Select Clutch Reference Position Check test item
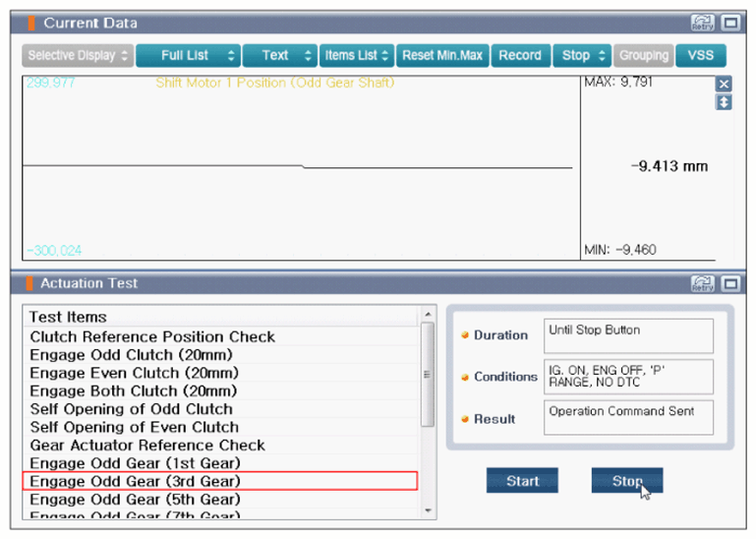 [x=220, y=336]
